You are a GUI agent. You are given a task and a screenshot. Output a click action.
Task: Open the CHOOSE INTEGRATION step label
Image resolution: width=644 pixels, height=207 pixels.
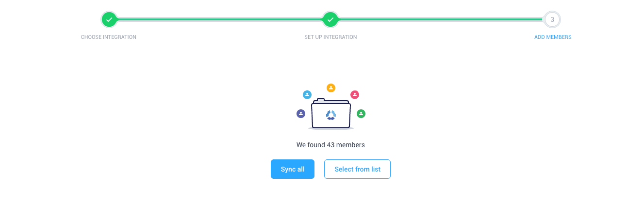(109, 37)
